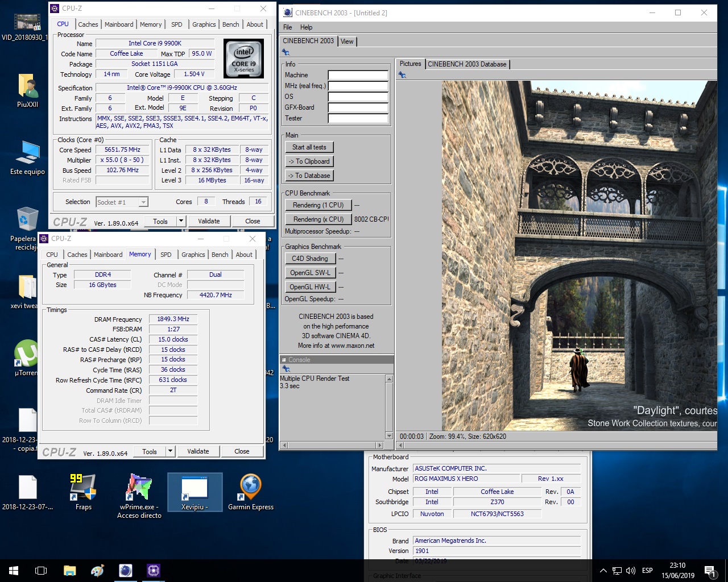The image size is (728, 582).
Task: Launch the Fraps desktop shortcut
Action: pos(83,492)
